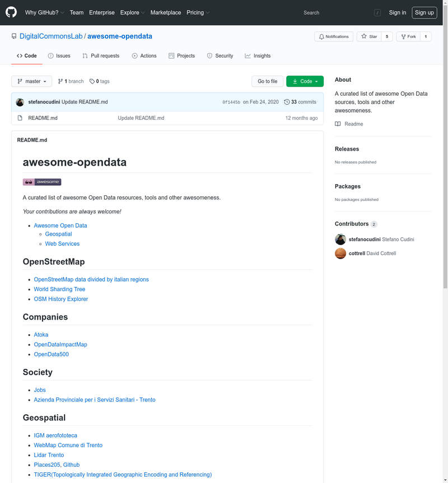Viewport: 448px width, 483px height.
Task: Open awesome-opendata repository link
Action: click(x=120, y=36)
